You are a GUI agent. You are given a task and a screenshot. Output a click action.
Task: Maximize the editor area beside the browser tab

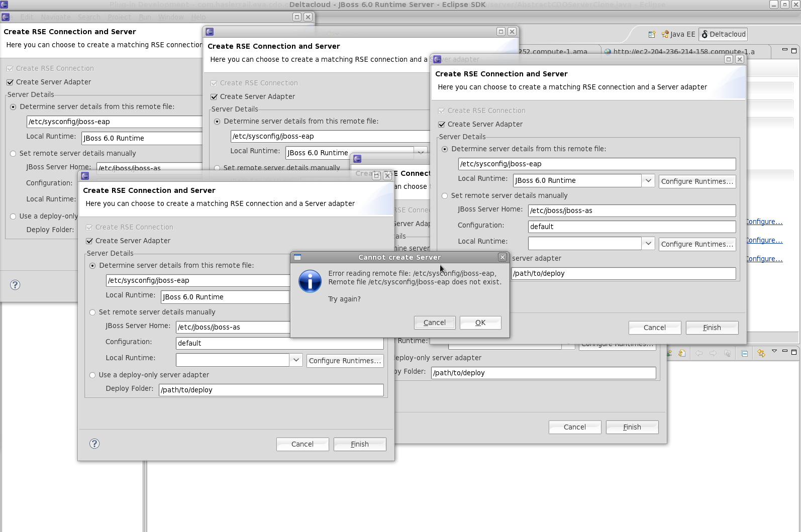(794, 50)
